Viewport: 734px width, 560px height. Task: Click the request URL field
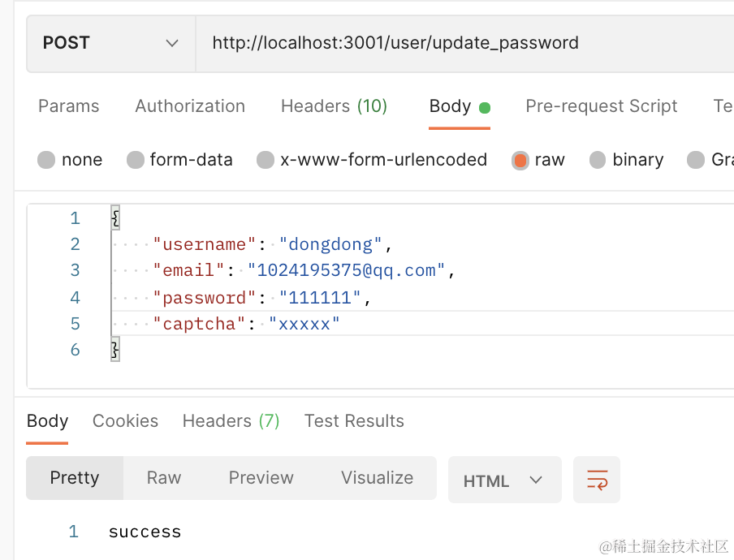463,43
